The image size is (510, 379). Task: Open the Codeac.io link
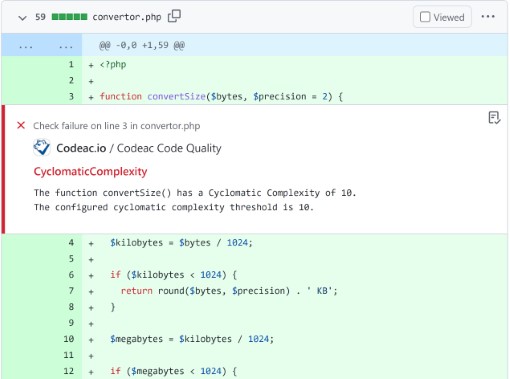(81, 148)
